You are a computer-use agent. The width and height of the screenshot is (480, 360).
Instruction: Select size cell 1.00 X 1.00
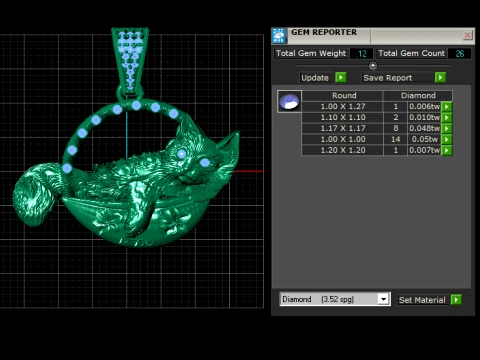(x=343, y=139)
